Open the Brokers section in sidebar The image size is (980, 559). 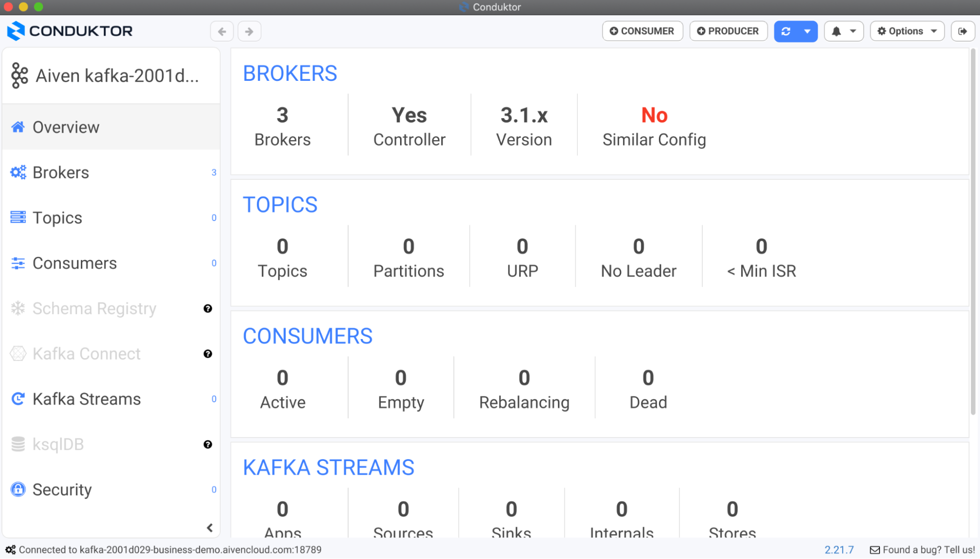pos(61,172)
